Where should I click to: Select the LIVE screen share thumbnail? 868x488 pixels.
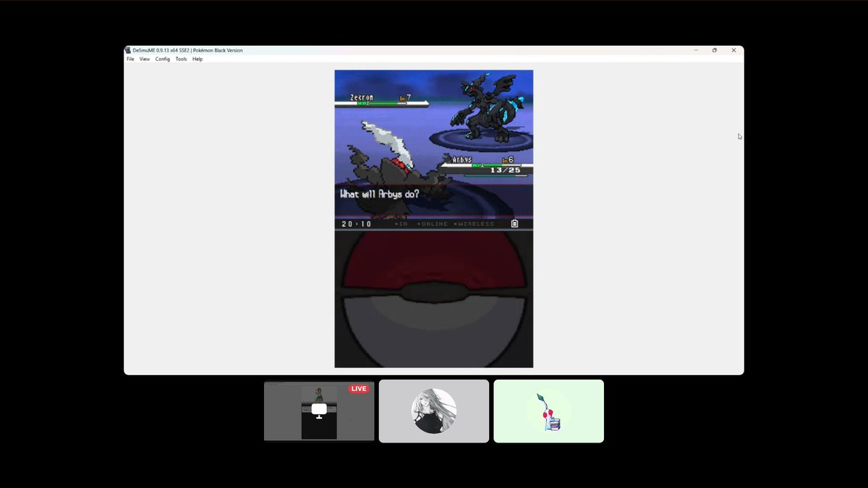coord(319,411)
